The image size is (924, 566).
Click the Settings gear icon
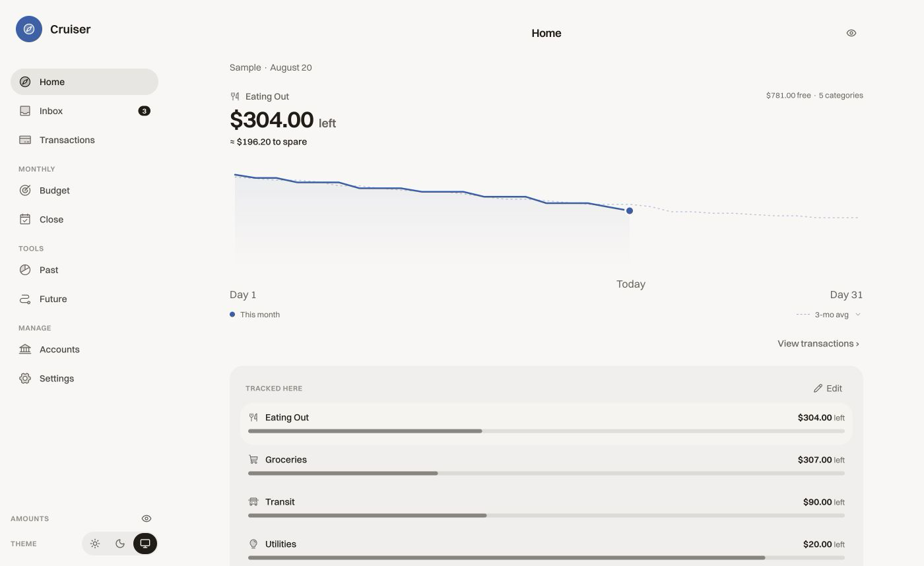coord(25,379)
